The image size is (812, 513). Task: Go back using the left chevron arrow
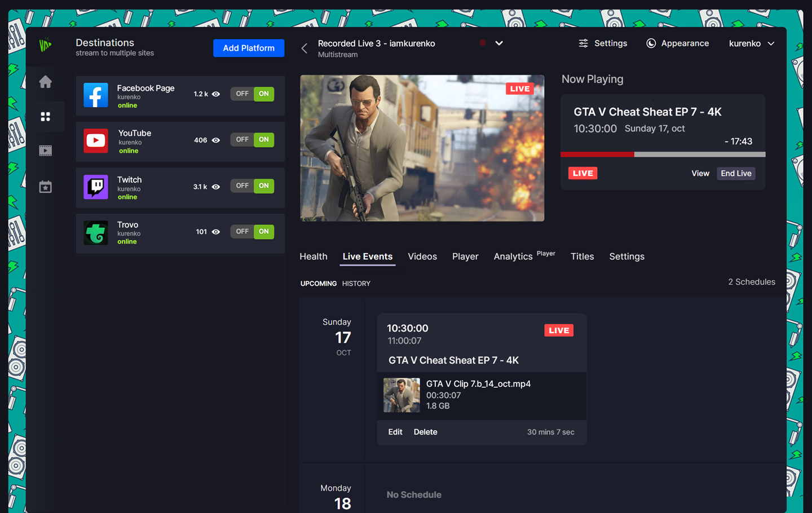304,48
